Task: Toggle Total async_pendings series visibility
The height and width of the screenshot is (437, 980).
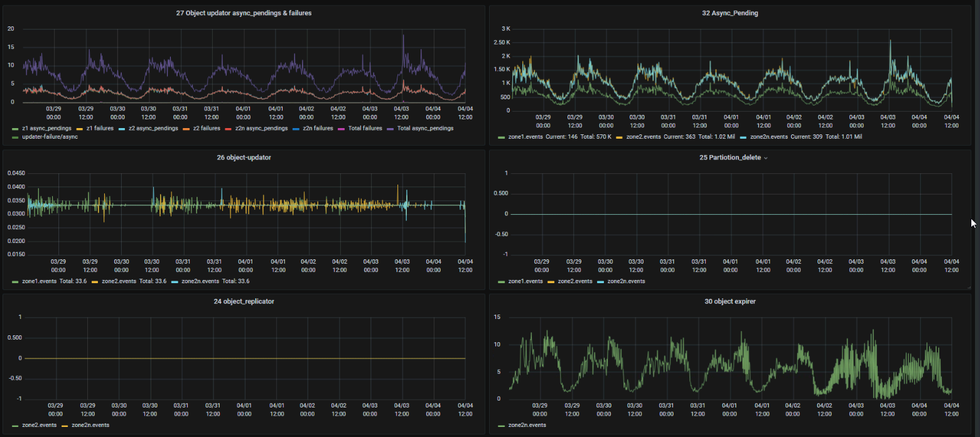Action: click(x=427, y=128)
